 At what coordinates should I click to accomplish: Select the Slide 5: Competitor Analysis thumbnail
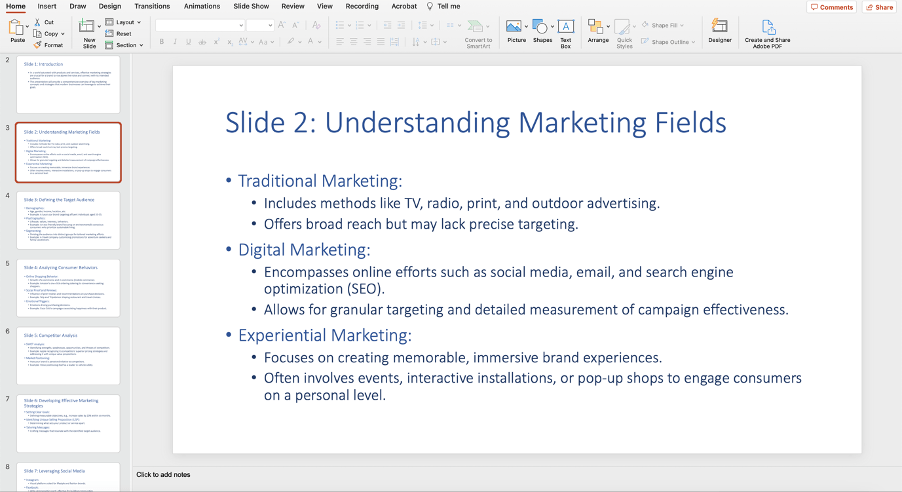coord(68,356)
